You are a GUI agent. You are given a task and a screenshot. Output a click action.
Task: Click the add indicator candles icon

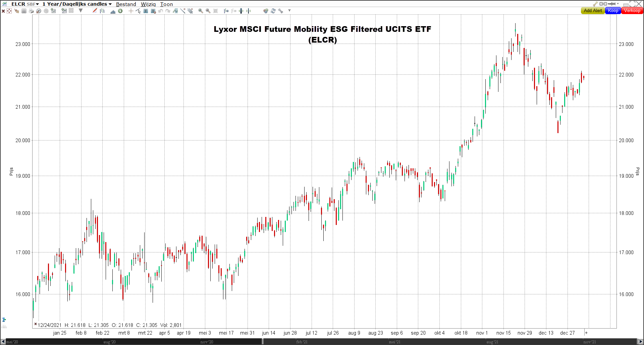tap(175, 11)
